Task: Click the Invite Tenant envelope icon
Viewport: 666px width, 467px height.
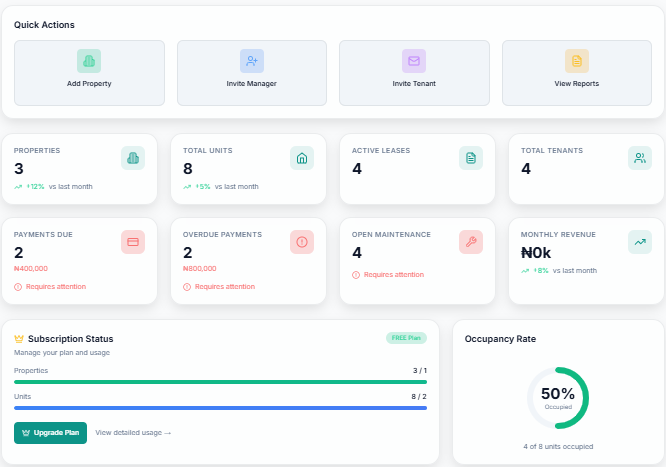Action: 414,61
